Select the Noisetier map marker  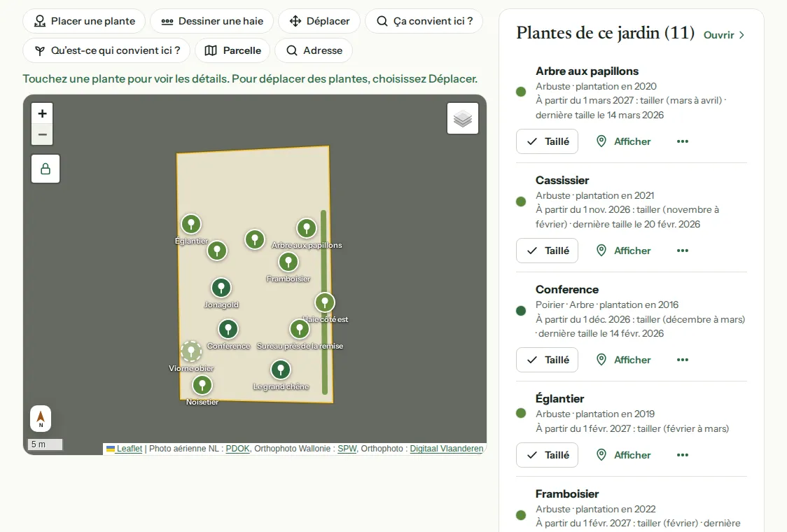pyautogui.click(x=202, y=386)
